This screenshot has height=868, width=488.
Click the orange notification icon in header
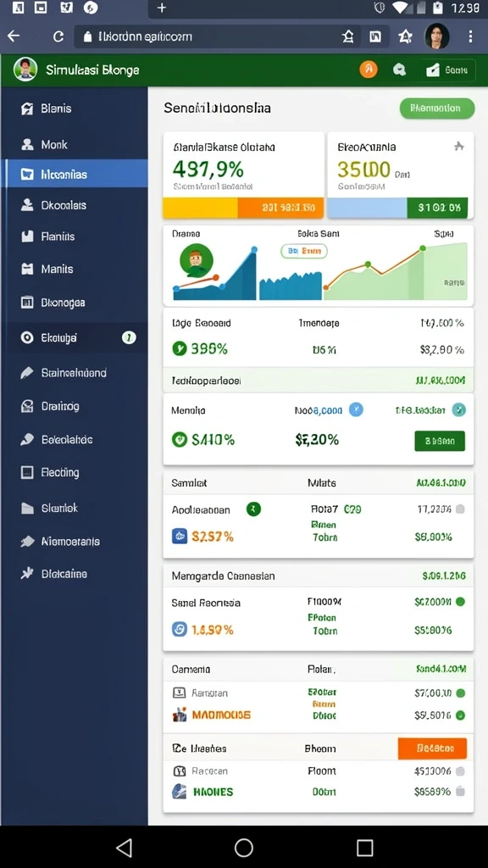(x=369, y=70)
